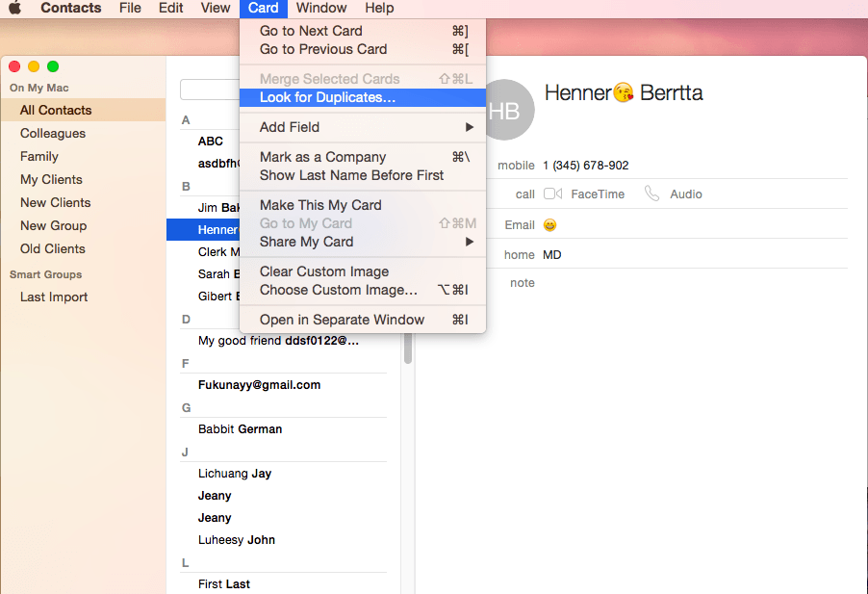Click the Audio call phone icon
The image size is (868, 594).
(652, 194)
